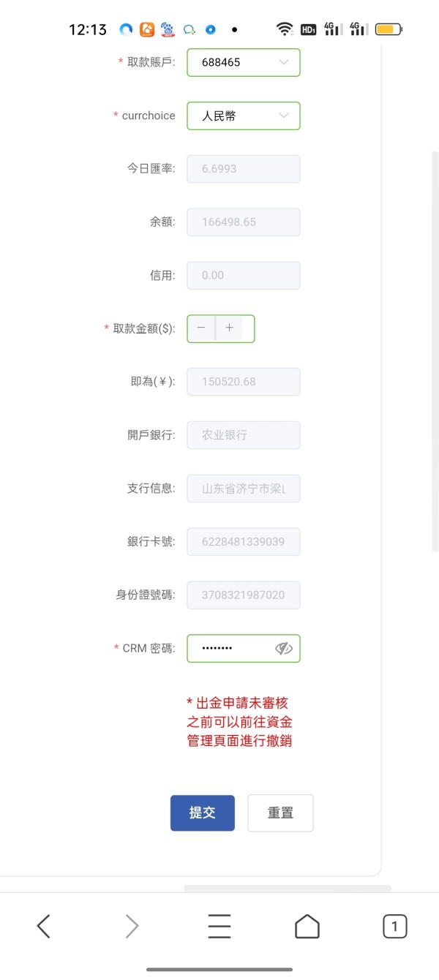Go to the browser home page
Image resolution: width=439 pixels, height=980 pixels.
307,926
